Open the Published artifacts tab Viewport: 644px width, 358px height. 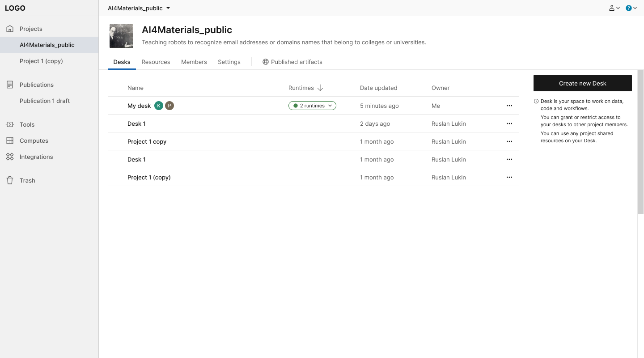(x=292, y=62)
